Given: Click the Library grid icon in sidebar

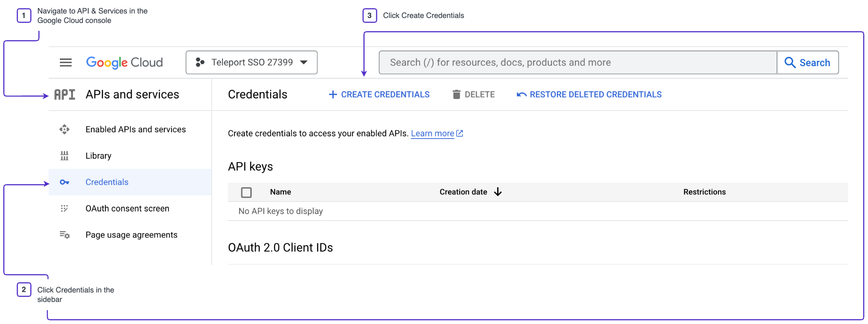Looking at the screenshot, I should (x=64, y=156).
